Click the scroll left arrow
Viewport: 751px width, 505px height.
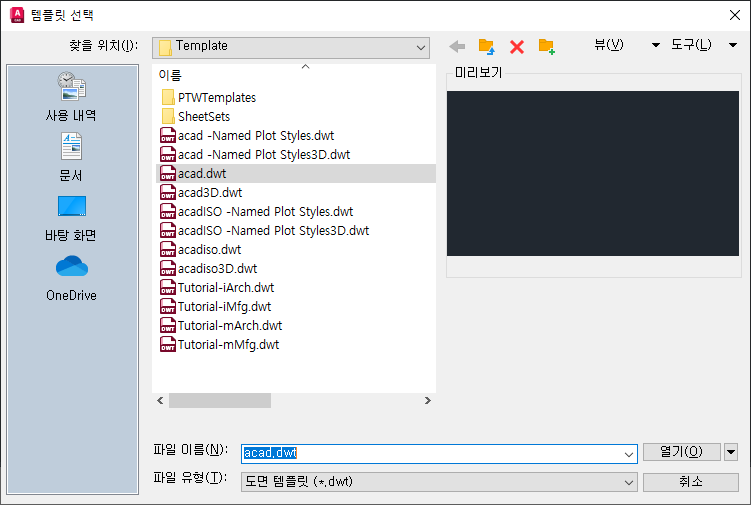(160, 401)
